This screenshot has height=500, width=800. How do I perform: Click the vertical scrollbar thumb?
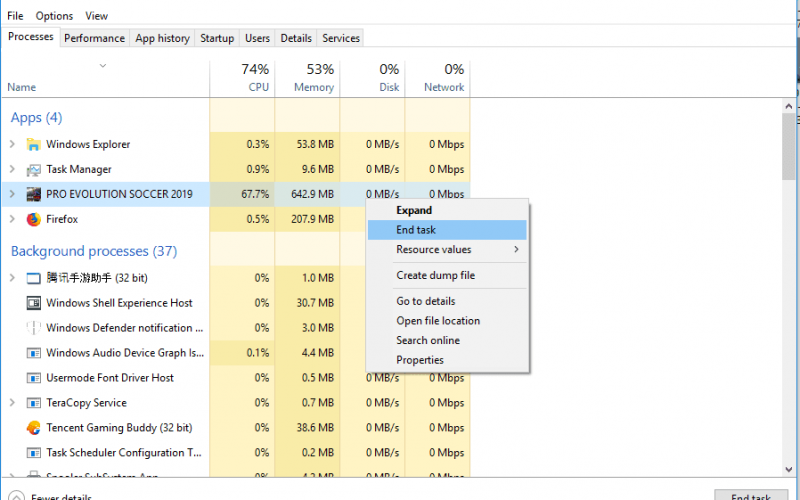[x=789, y=146]
